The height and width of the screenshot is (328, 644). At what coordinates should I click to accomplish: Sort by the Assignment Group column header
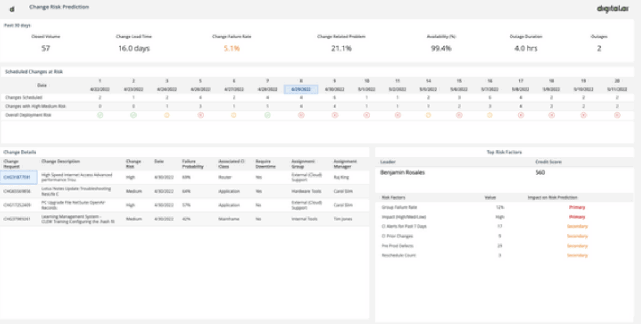click(x=303, y=164)
